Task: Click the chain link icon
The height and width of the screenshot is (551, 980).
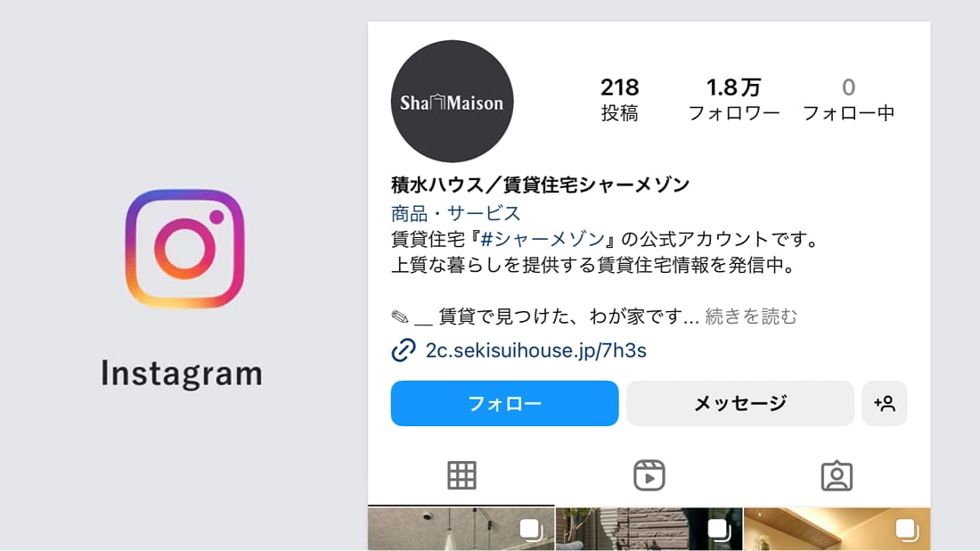Action: tap(403, 350)
